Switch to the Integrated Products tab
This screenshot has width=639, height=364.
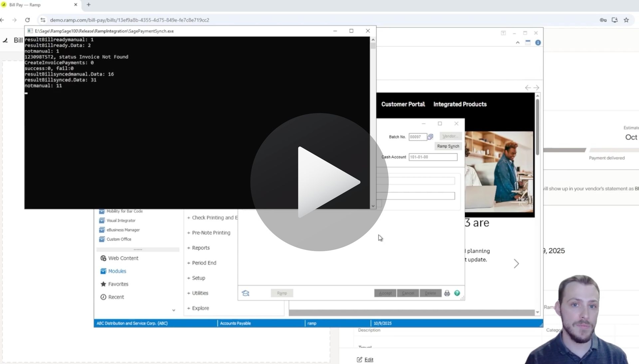click(x=460, y=104)
